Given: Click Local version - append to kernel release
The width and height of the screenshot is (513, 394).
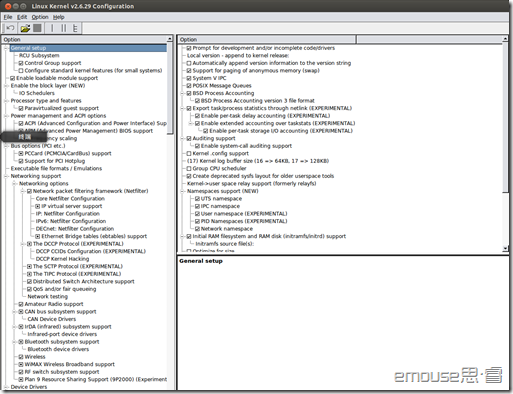Looking at the screenshot, I should click(238, 55).
